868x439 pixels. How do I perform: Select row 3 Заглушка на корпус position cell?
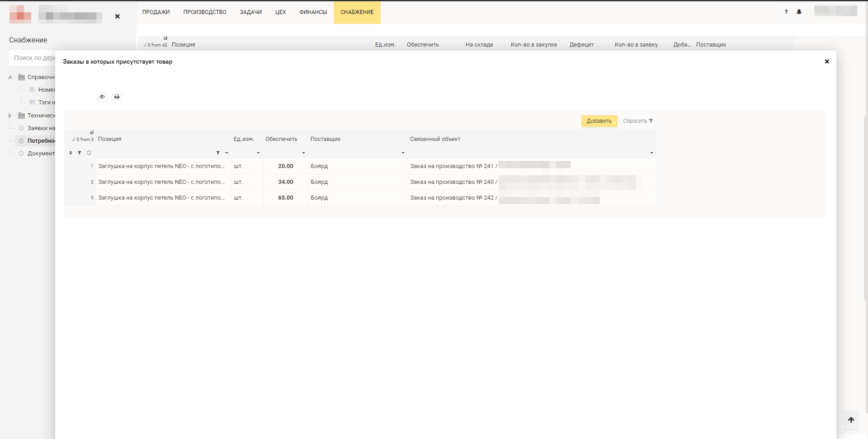[164, 198]
